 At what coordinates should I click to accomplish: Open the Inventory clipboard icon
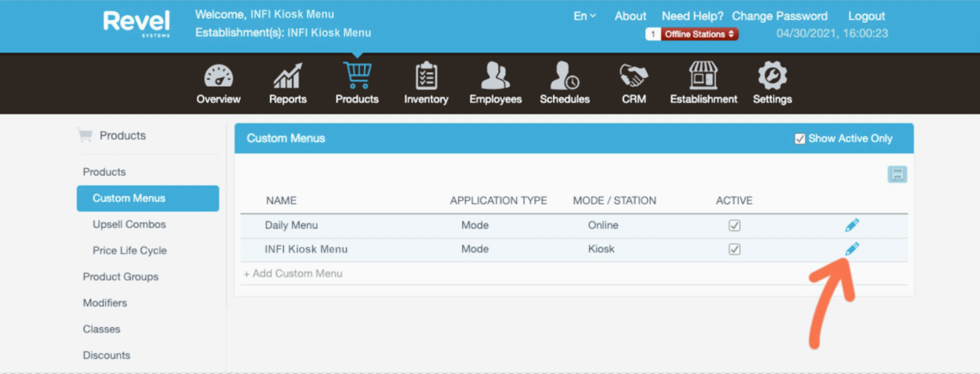[x=426, y=76]
